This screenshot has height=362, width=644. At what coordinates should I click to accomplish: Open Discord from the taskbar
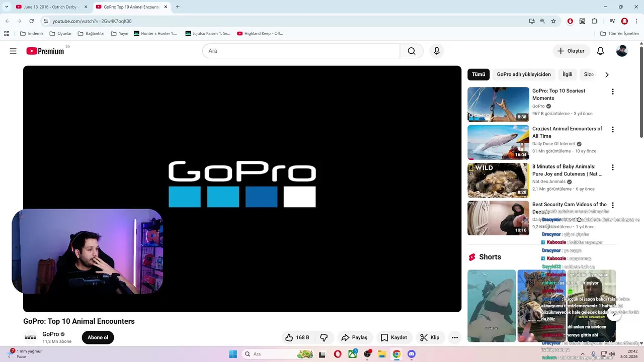point(412,354)
